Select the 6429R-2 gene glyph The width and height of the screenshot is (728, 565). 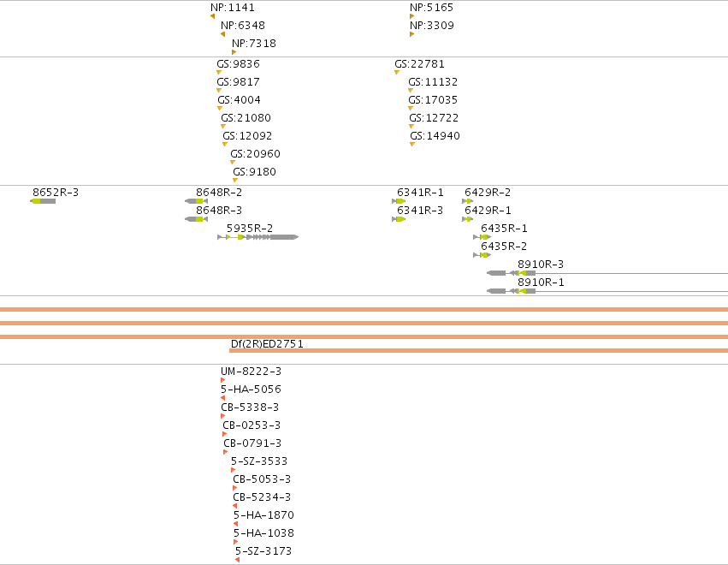(468, 201)
